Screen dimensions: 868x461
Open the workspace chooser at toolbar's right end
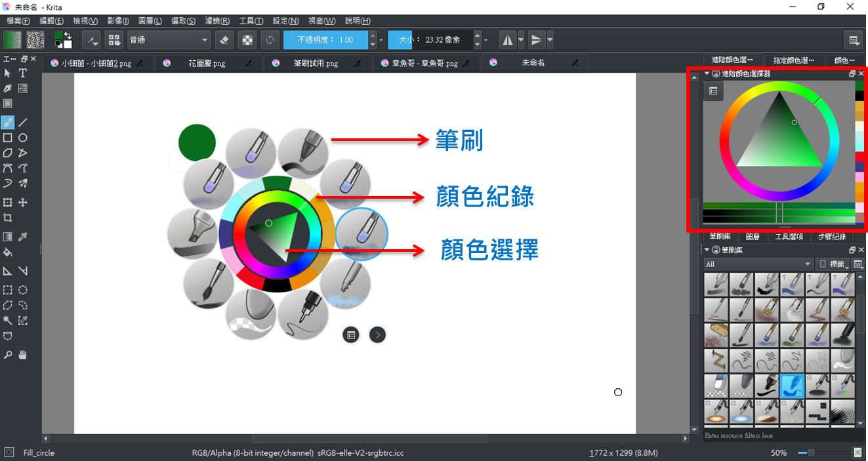pos(854,40)
